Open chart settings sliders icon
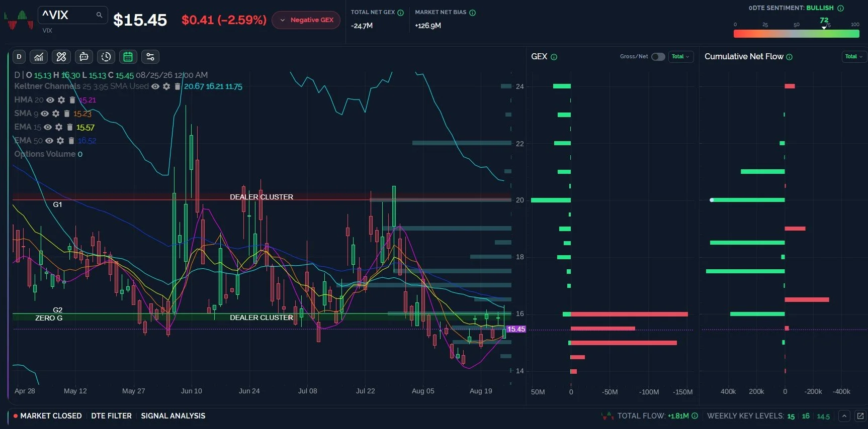Screen dimensions: 868x429 point(150,57)
